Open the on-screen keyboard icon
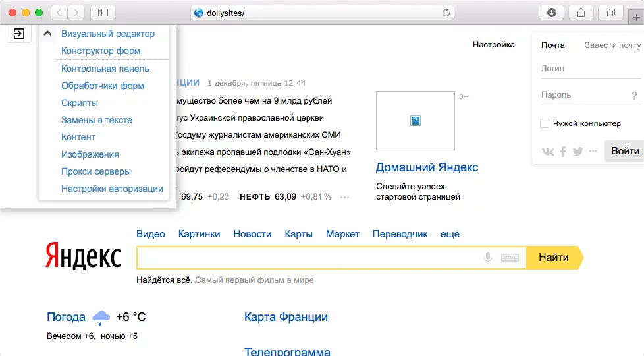This screenshot has width=644, height=356. coord(510,258)
